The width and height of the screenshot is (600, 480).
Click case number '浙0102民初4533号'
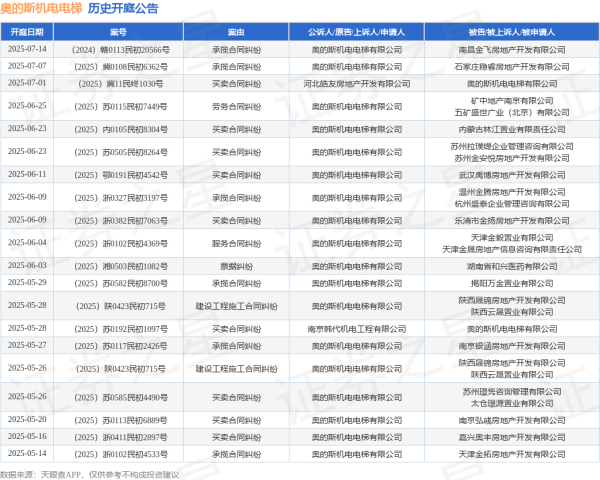click(x=121, y=454)
